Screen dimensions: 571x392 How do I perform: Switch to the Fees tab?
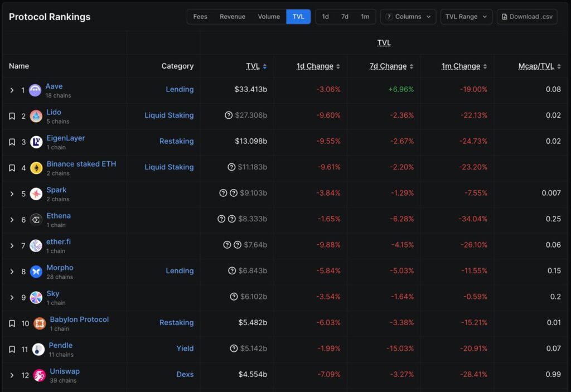point(200,17)
